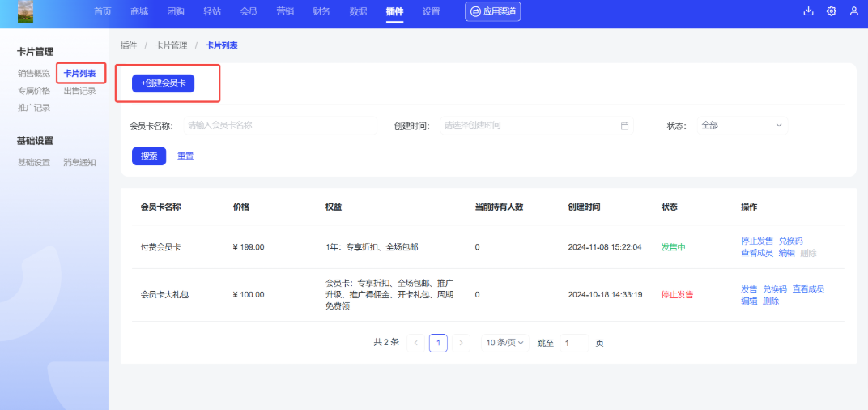Expand the 状态 dropdown showing 全部

tap(742, 126)
